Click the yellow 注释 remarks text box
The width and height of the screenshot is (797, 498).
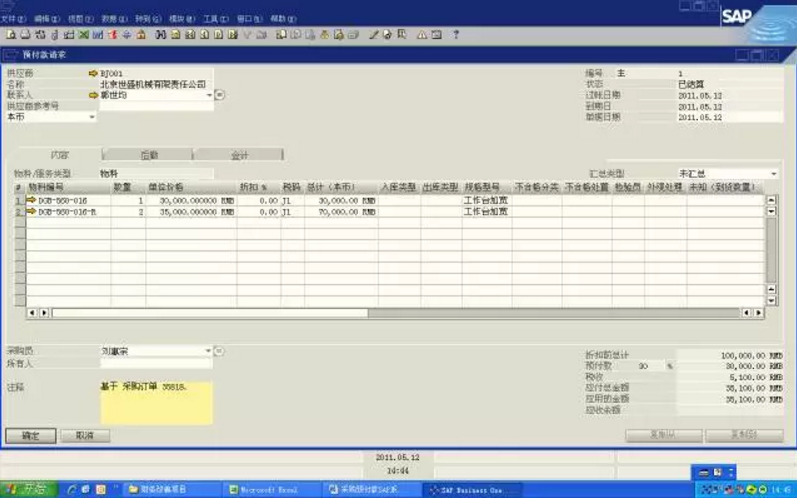157,403
